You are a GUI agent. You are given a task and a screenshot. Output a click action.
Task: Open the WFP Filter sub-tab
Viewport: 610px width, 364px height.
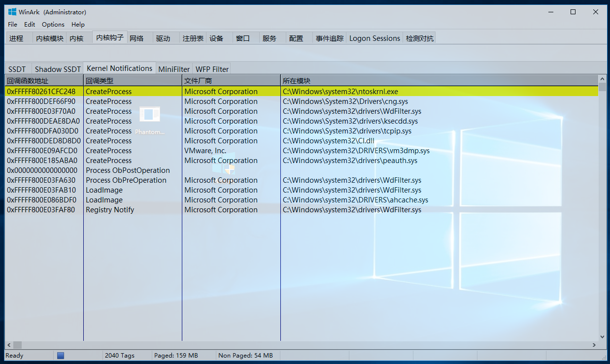tap(212, 69)
